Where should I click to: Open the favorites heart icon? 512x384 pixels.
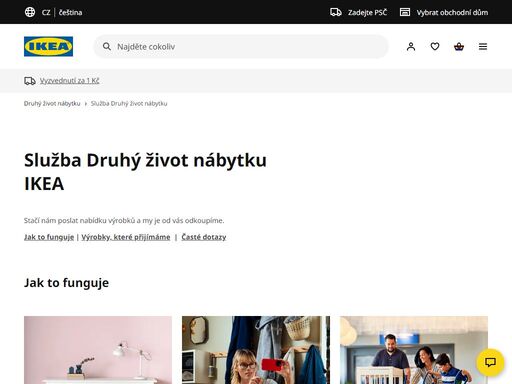click(x=435, y=46)
